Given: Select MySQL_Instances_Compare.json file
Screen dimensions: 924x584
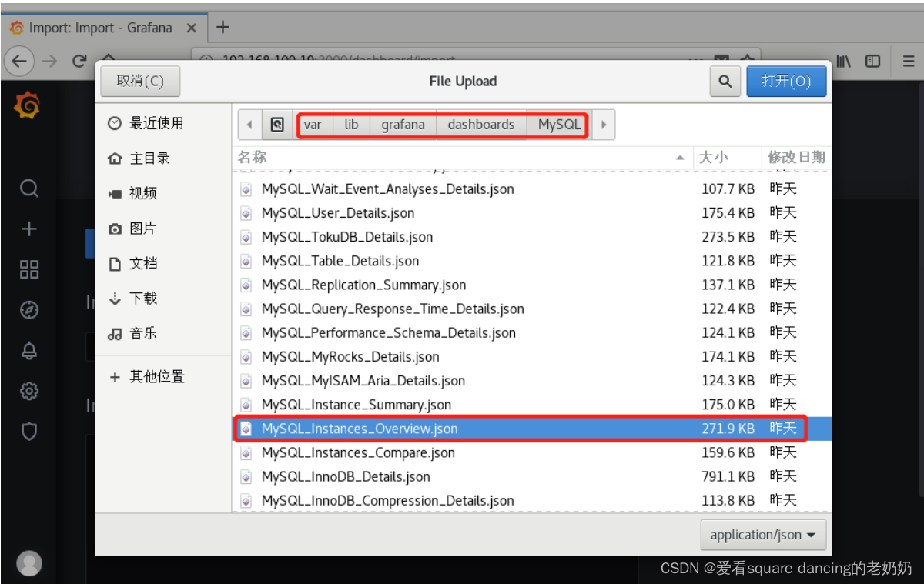Looking at the screenshot, I should tap(532, 452).
